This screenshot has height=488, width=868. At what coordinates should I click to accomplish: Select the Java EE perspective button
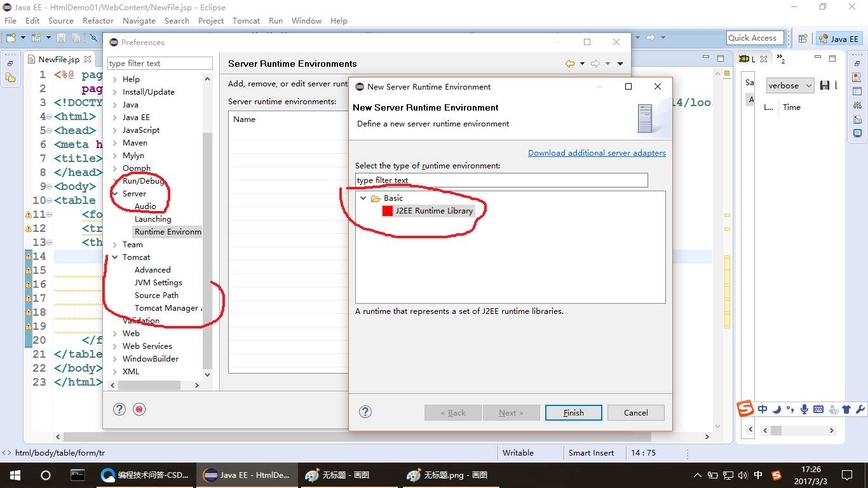(839, 39)
